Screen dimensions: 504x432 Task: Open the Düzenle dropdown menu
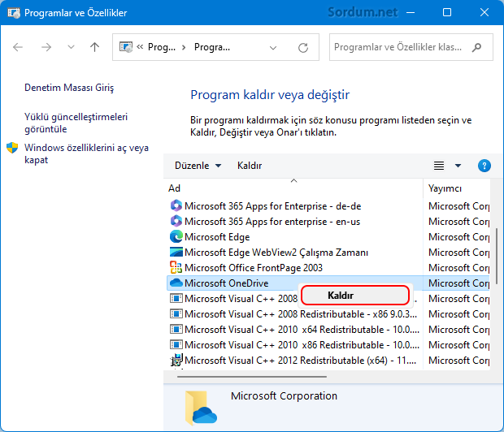click(198, 166)
